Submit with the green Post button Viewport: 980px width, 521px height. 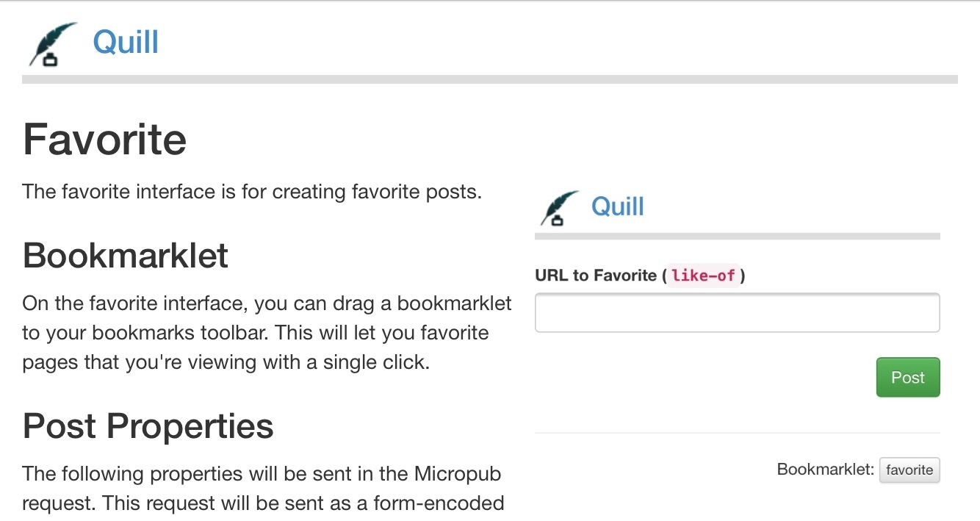[x=908, y=377]
